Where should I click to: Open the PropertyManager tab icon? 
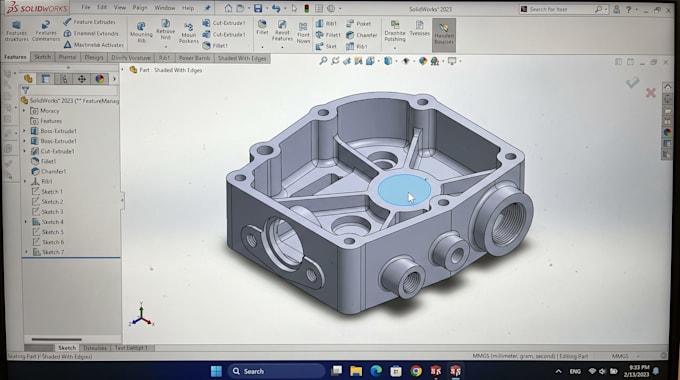(x=46, y=79)
